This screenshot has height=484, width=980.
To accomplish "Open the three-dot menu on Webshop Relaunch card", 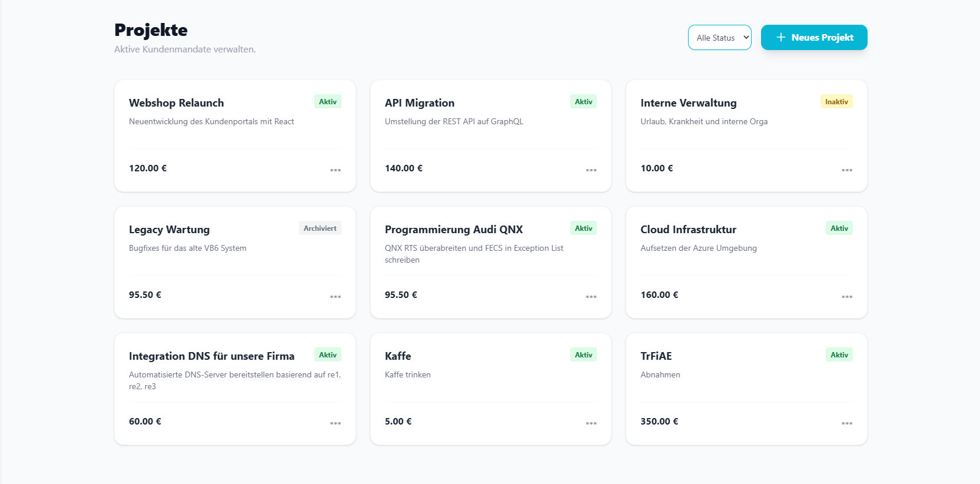I will click(335, 170).
